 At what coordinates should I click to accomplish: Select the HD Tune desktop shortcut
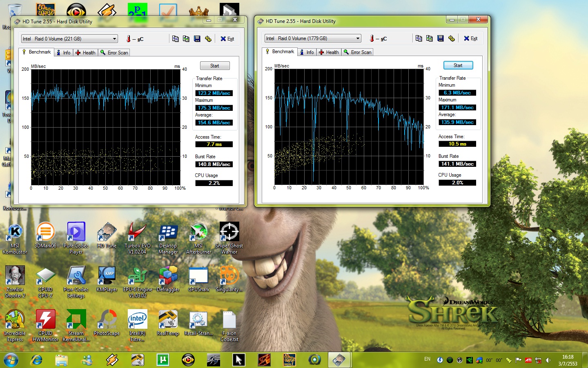(x=107, y=235)
